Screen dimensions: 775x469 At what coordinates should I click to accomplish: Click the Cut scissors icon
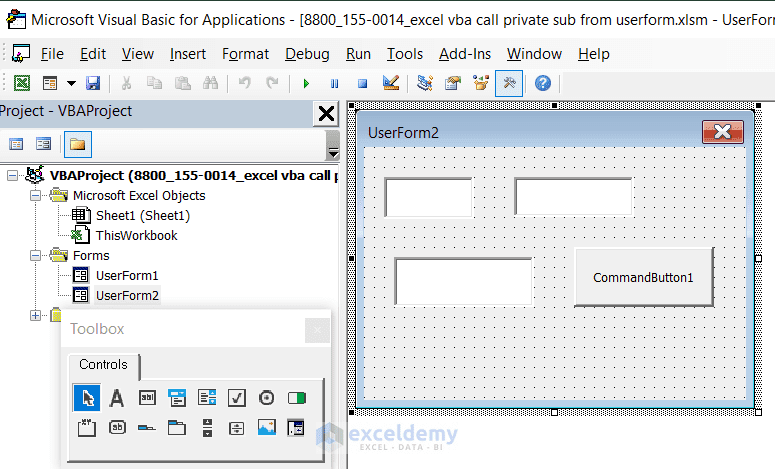(x=127, y=83)
